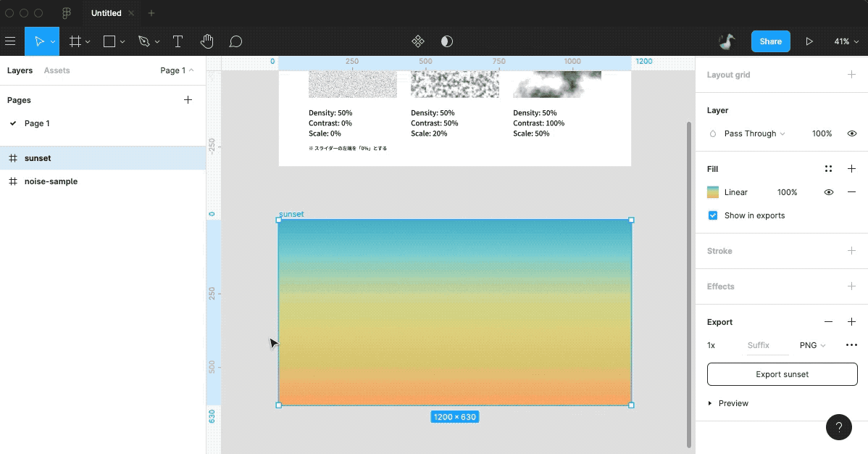Open the Pen tool options chevron

[x=157, y=41]
